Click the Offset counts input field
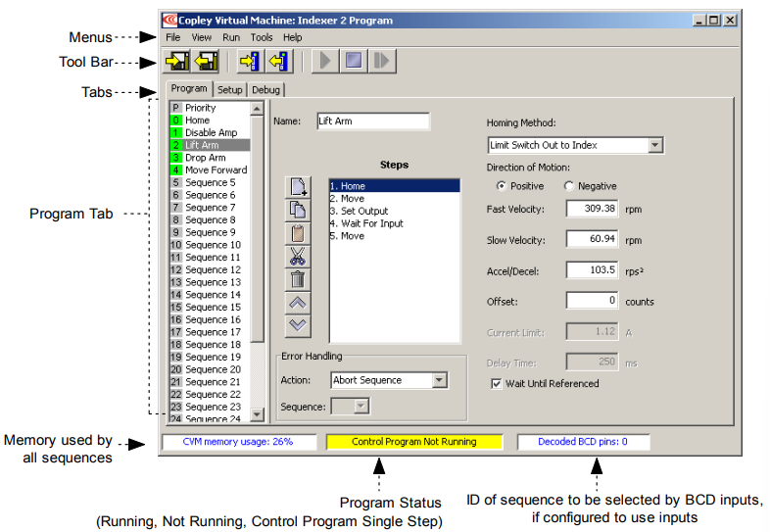The height and width of the screenshot is (532, 770). pos(593,300)
